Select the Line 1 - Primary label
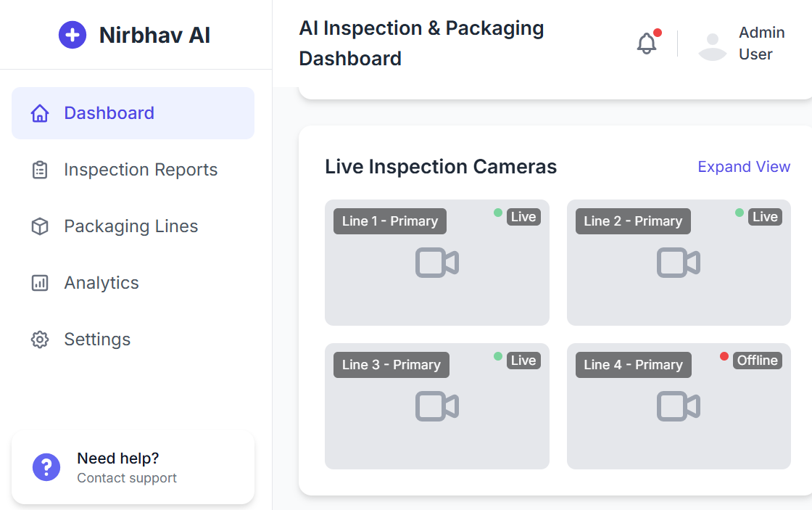This screenshot has height=510, width=812. pyautogui.click(x=390, y=221)
